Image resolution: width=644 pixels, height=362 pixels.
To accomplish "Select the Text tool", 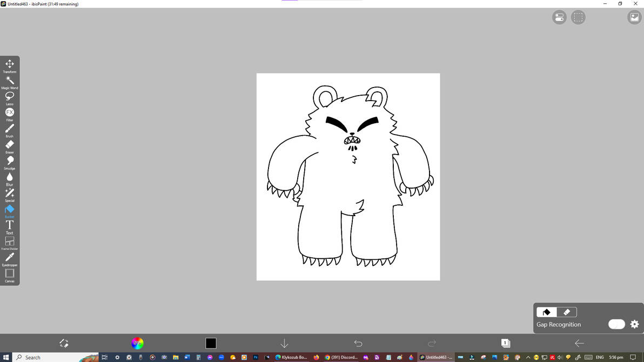I will [x=10, y=225].
